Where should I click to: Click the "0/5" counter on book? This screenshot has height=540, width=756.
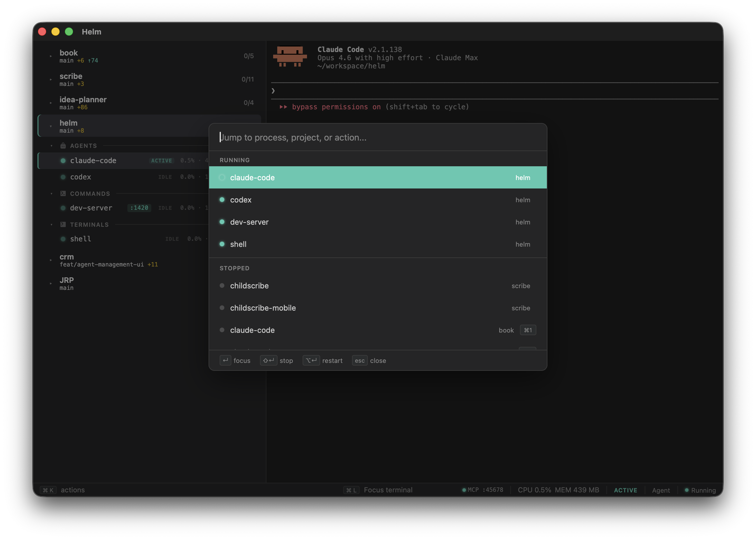coord(249,56)
